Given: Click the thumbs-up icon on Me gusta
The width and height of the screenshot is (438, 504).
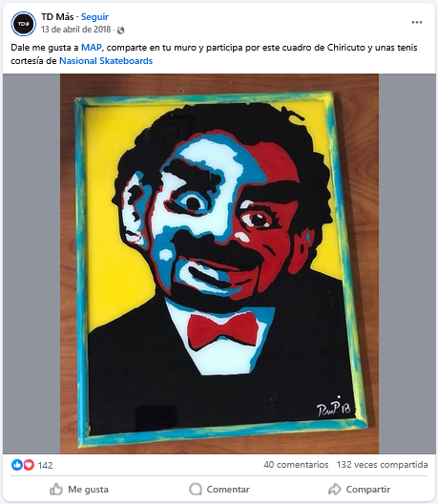Looking at the screenshot, I should coord(56,489).
